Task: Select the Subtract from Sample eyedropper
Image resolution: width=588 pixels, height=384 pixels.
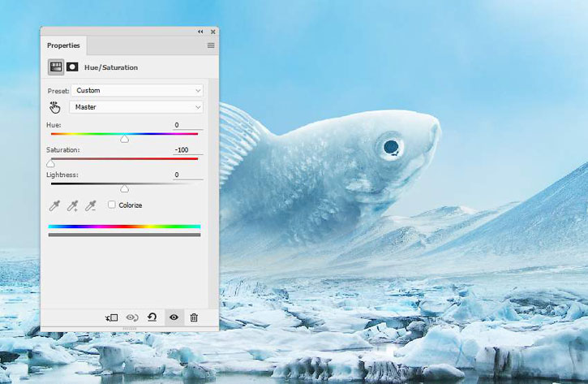Action: [92, 205]
